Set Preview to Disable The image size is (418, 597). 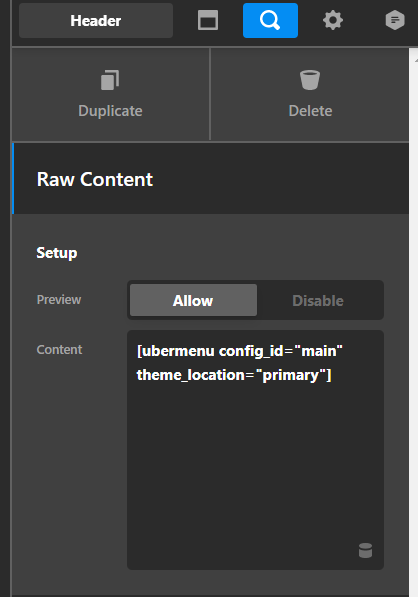(318, 300)
